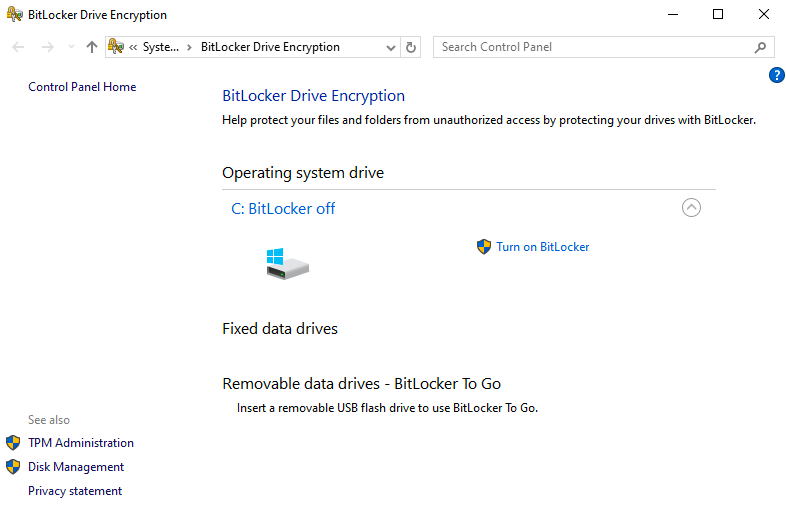Screen dimensions: 786x516
Task: Select the truncated System breadcrumb in address bar
Action: pyautogui.click(x=160, y=47)
